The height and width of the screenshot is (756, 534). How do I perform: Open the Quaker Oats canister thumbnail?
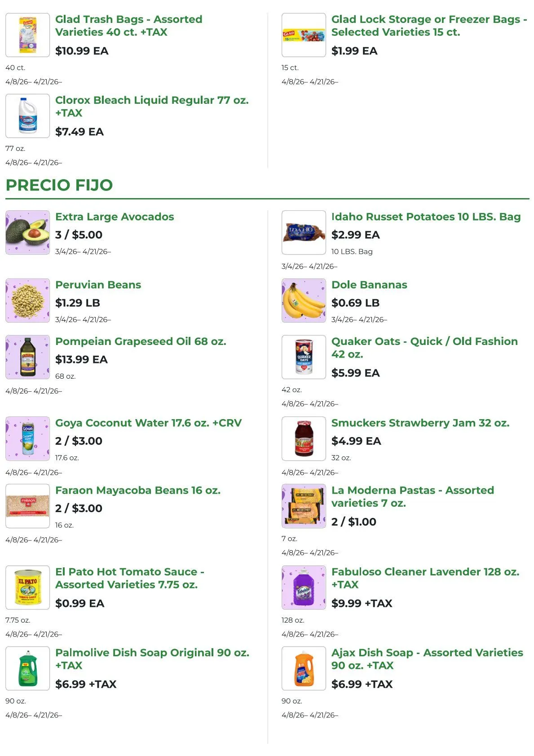(304, 357)
